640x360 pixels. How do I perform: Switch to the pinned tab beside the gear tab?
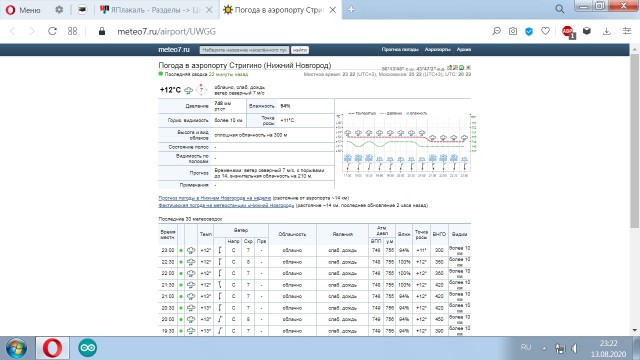pos(82,10)
